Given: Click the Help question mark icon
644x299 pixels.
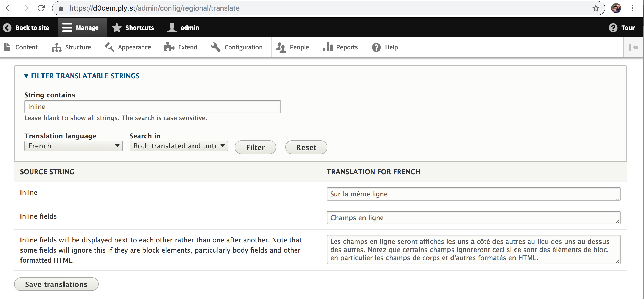Looking at the screenshot, I should (376, 47).
